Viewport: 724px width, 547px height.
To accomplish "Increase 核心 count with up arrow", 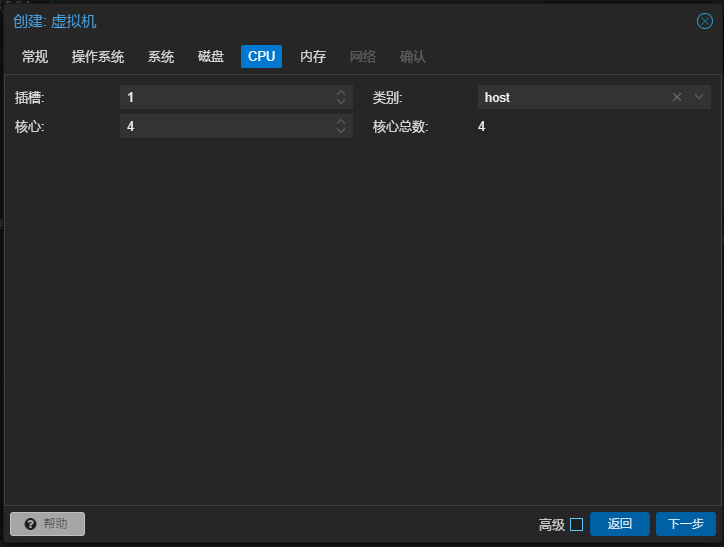I will pyautogui.click(x=341, y=122).
